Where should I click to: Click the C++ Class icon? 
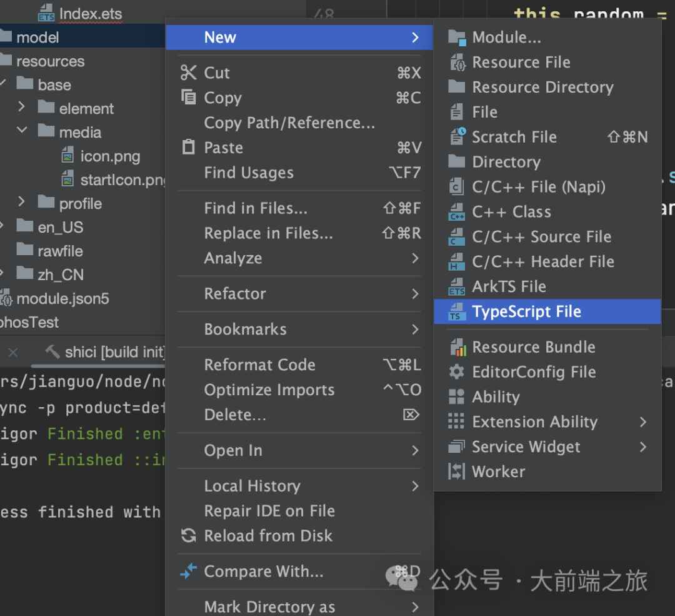pyautogui.click(x=457, y=212)
